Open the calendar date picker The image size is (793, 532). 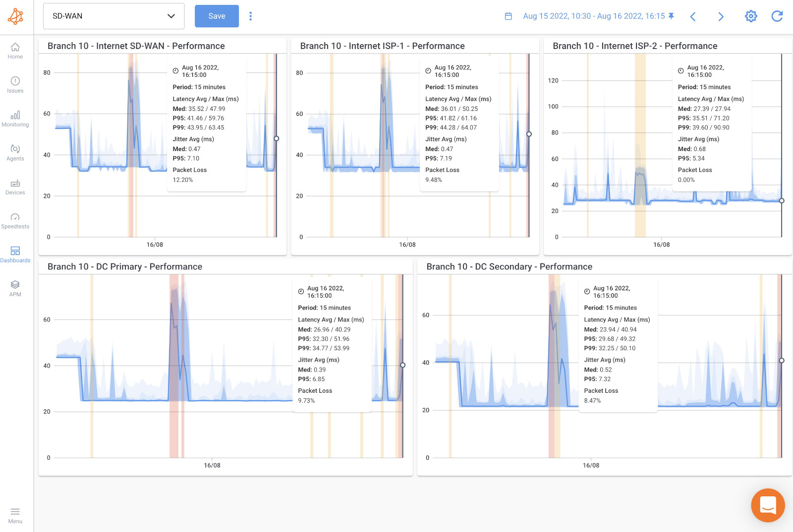tap(508, 16)
